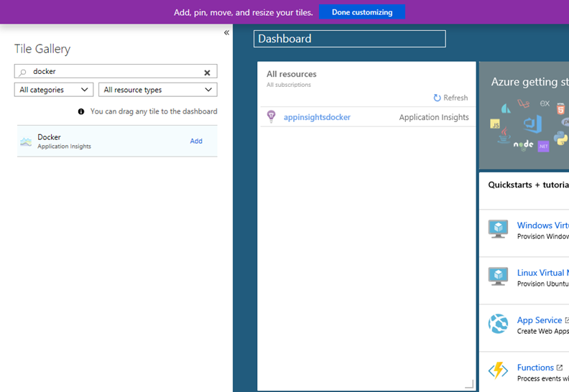Collapse the Tile Gallery panel chevron
Viewport: 569px width, 392px height.
226,32
